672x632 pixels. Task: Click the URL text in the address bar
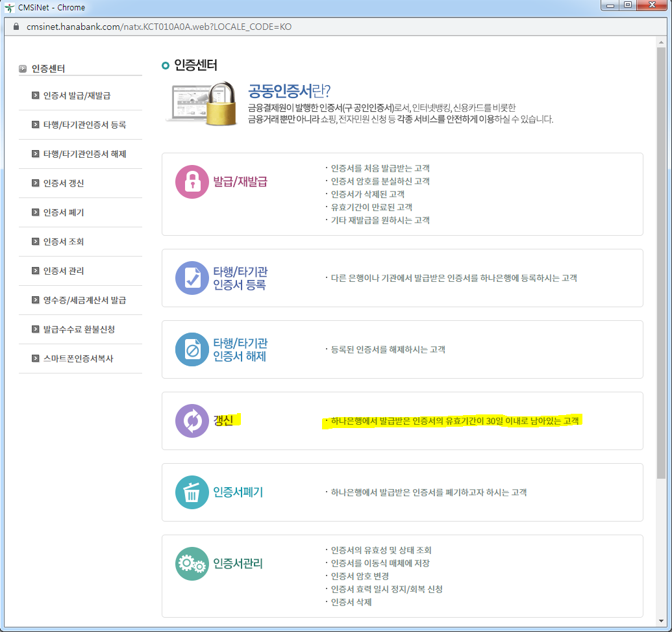point(159,27)
